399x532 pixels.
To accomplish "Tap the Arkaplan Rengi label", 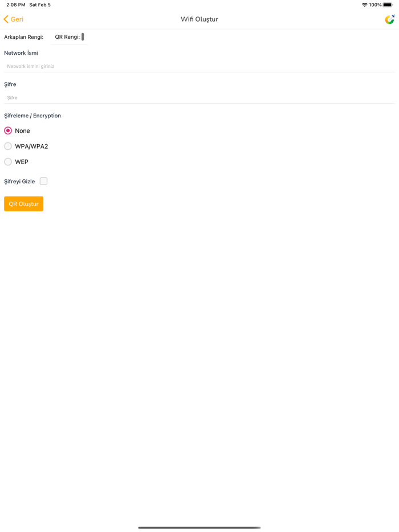I will (x=23, y=37).
